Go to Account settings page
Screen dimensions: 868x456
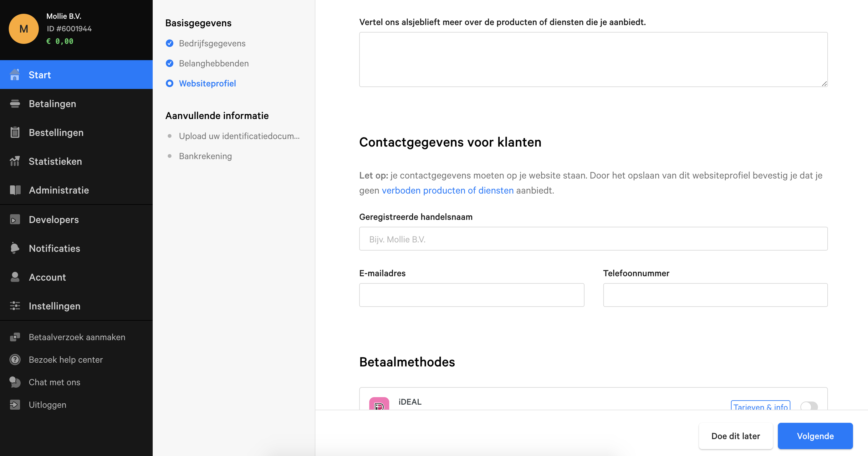(x=76, y=277)
